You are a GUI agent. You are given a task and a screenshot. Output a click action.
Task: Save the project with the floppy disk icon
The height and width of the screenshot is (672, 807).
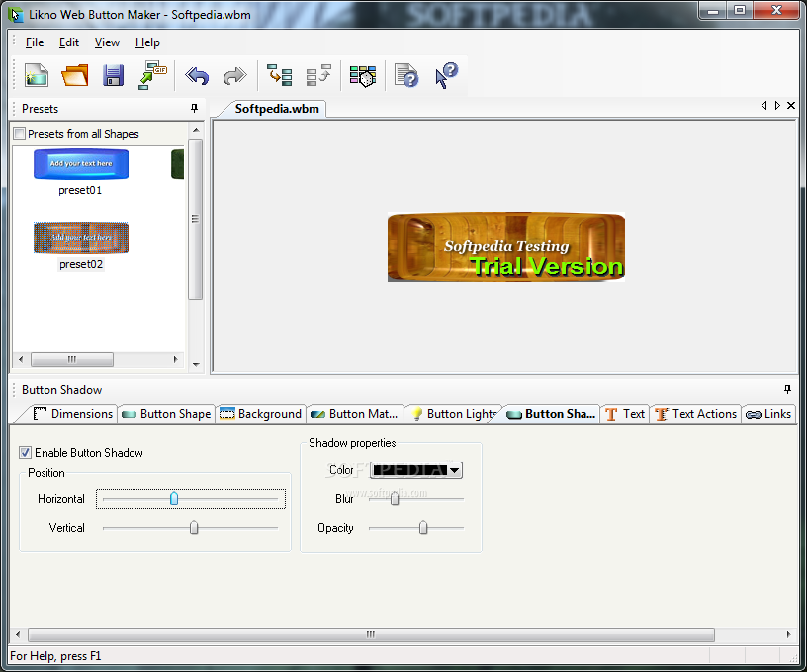click(113, 75)
